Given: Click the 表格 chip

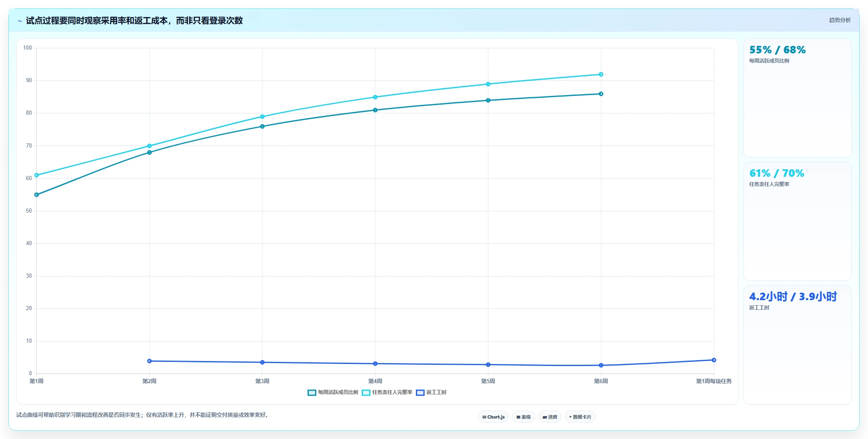Looking at the screenshot, I should click(523, 417).
